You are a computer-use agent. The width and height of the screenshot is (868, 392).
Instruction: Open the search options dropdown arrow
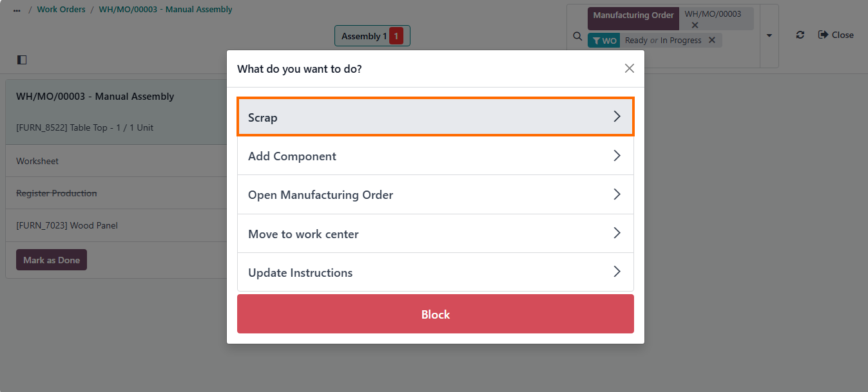769,35
